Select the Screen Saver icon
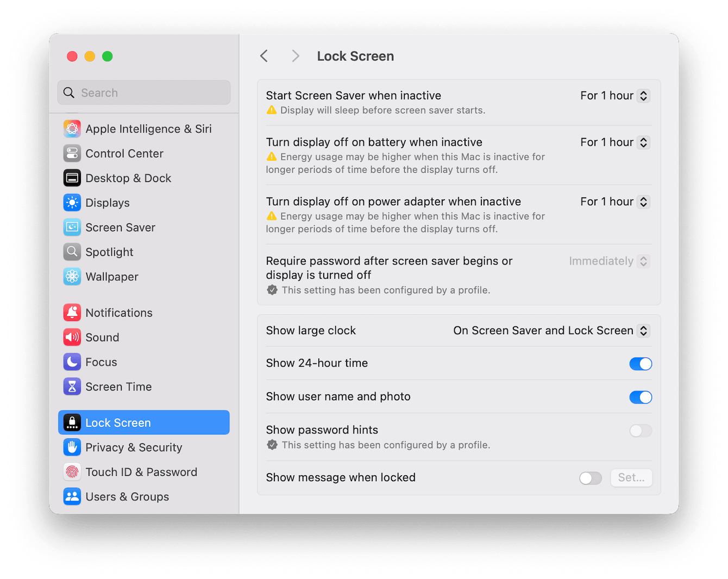Viewport: 728px width, 579px height. click(72, 227)
